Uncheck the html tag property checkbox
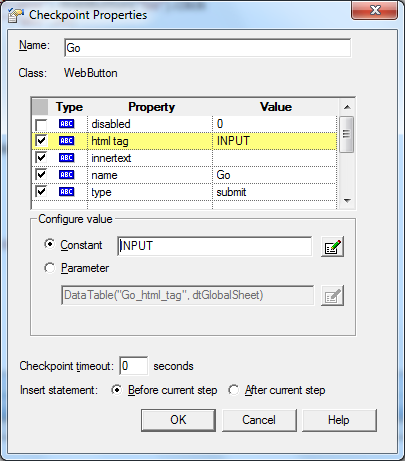Viewport: 405px width, 461px height. 41,141
